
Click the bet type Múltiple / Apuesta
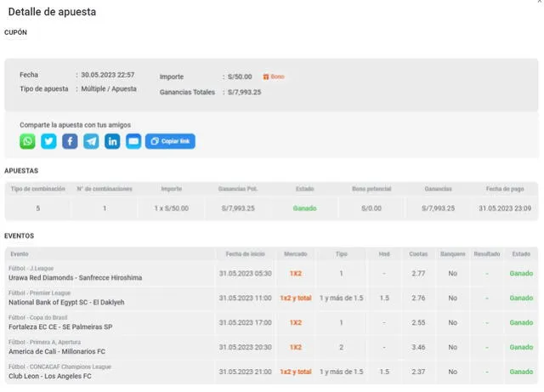[x=109, y=89]
